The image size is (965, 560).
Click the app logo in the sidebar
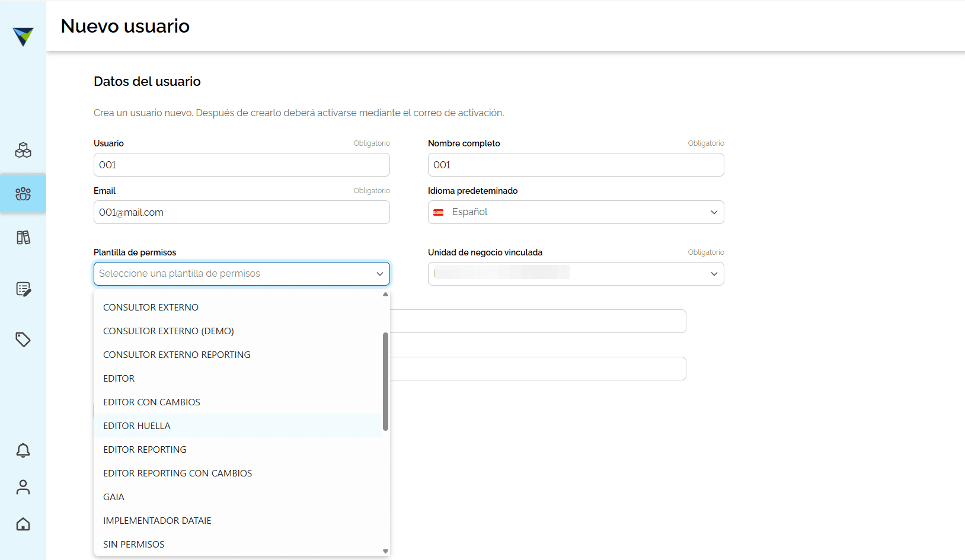pos(23,37)
